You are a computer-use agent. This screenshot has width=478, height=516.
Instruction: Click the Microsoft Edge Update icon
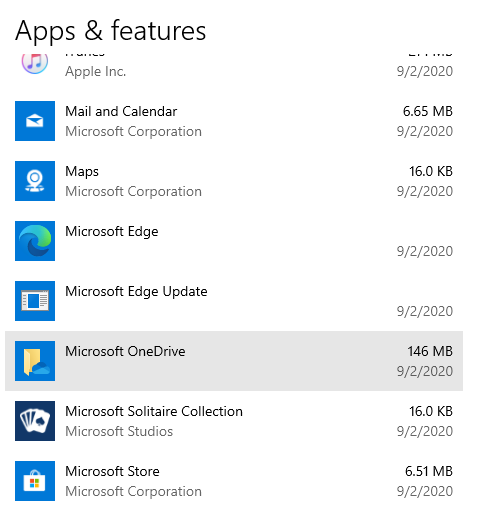coord(35,301)
